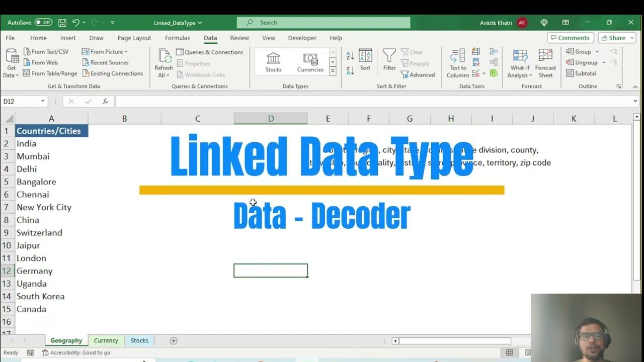Click the Insert Function fx icon
Viewport: 644px width, 362px height.
click(105, 101)
